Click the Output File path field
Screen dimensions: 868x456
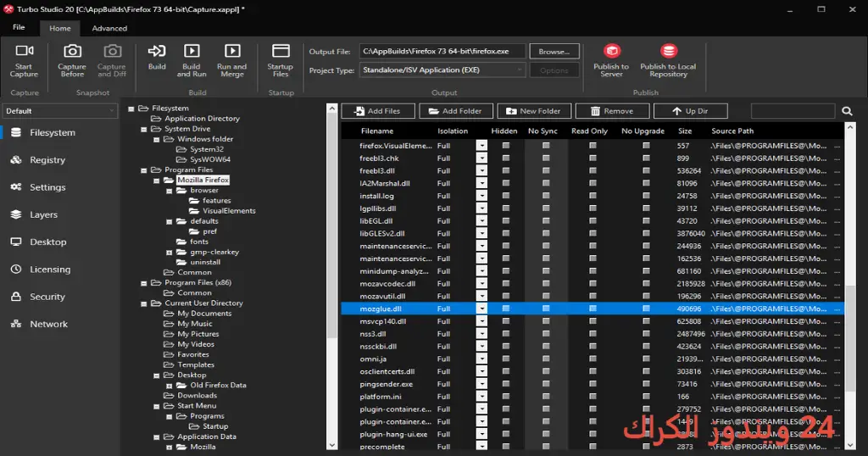(442, 52)
